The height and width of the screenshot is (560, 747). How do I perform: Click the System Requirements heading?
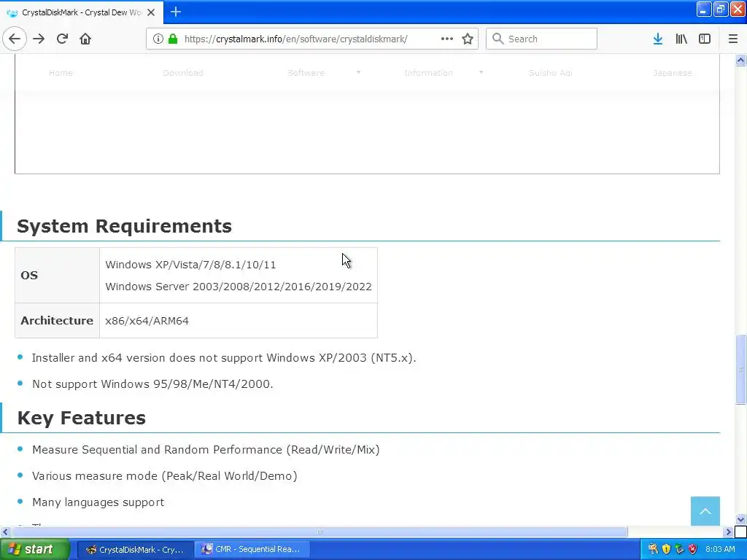click(124, 226)
